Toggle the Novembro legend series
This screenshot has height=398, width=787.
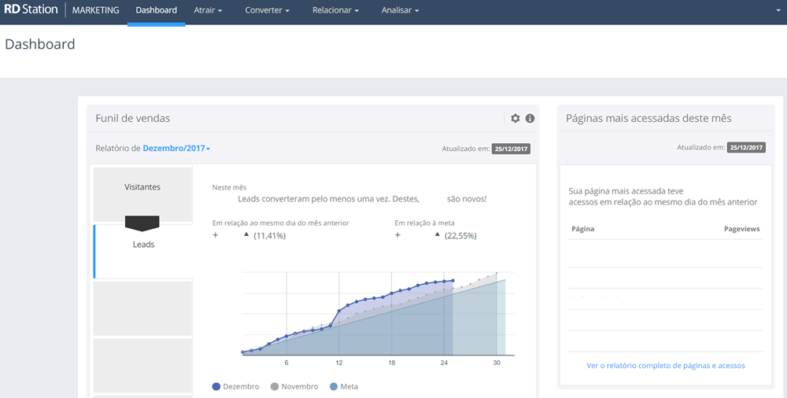(x=294, y=386)
